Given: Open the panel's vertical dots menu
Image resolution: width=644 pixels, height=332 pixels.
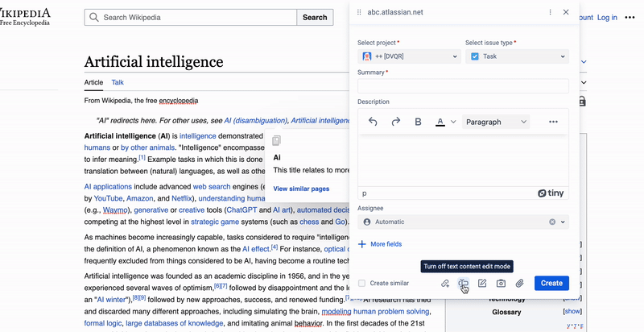Looking at the screenshot, I should (x=551, y=12).
